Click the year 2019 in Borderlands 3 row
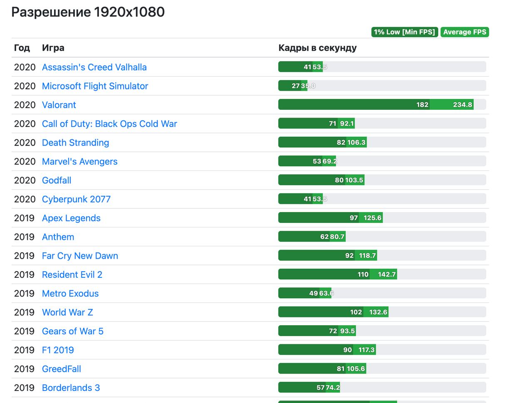 click(24, 388)
